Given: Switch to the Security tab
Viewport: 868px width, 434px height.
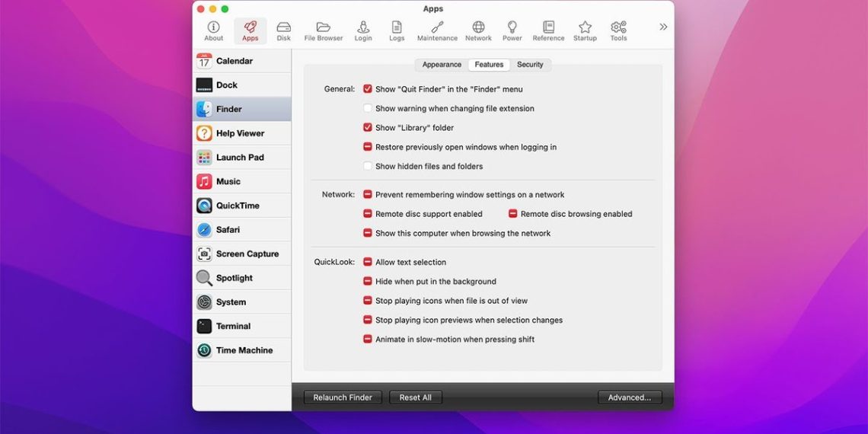Looking at the screenshot, I should (530, 65).
